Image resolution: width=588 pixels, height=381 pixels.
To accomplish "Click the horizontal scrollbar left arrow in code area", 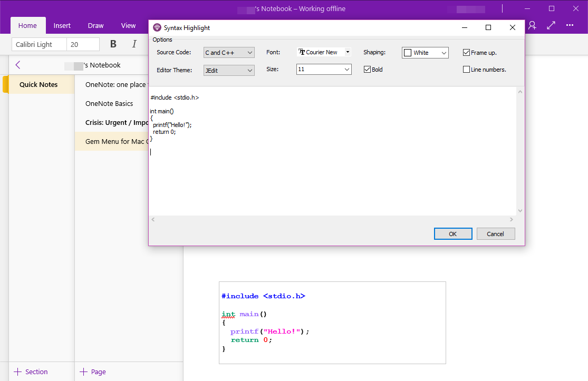I will (x=153, y=220).
